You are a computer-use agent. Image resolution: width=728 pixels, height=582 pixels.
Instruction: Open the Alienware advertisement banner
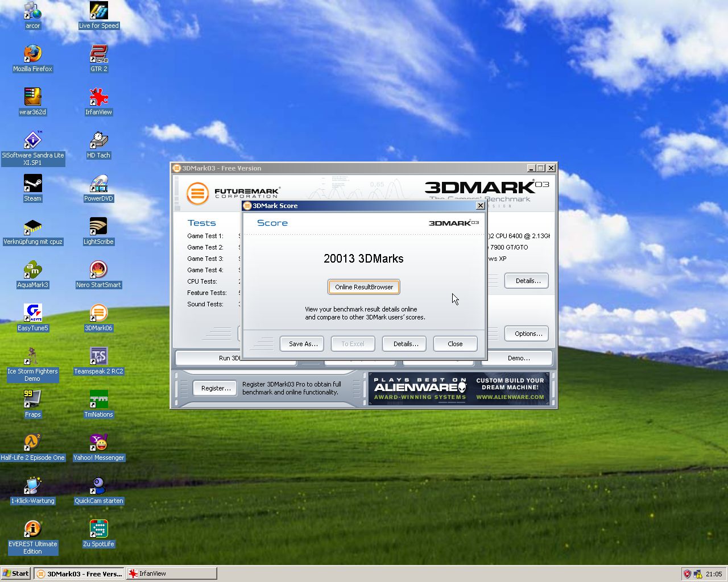(x=459, y=389)
